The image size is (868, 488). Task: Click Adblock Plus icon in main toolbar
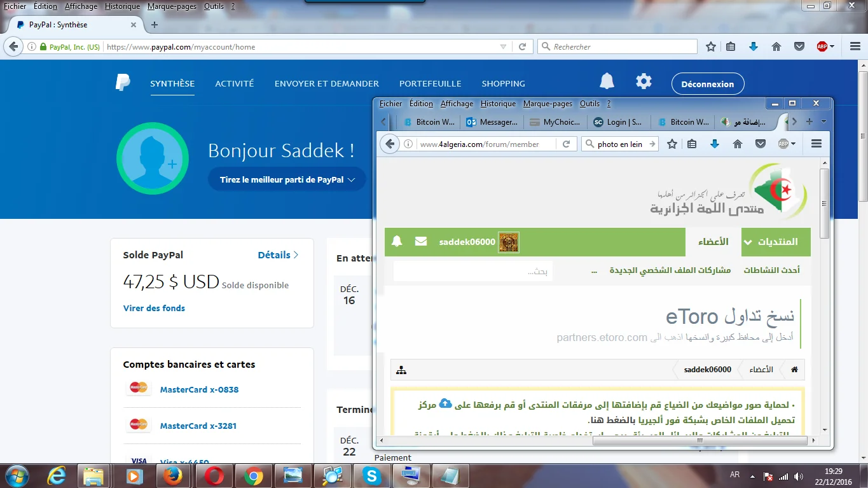click(x=822, y=46)
